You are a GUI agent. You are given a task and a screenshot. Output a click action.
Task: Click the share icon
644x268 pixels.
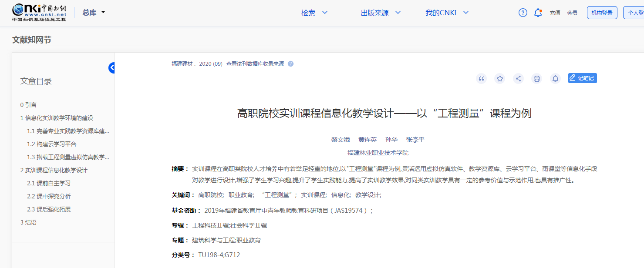[x=518, y=79]
